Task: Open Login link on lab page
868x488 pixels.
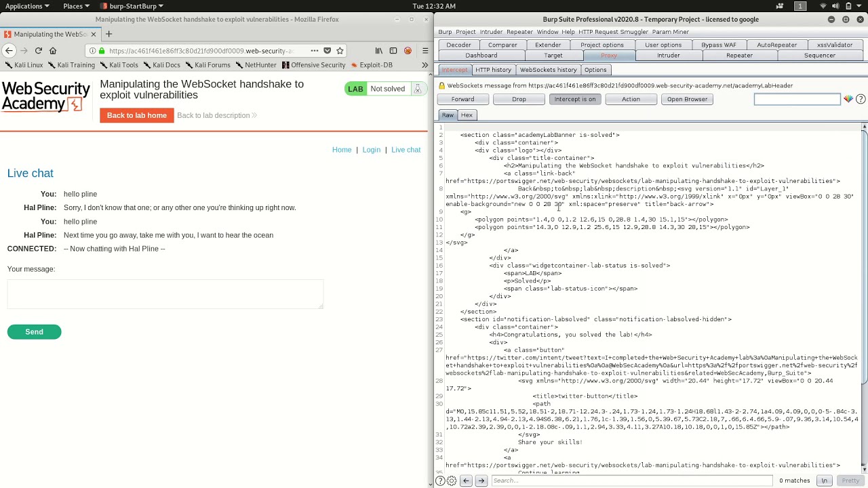Action: (371, 150)
